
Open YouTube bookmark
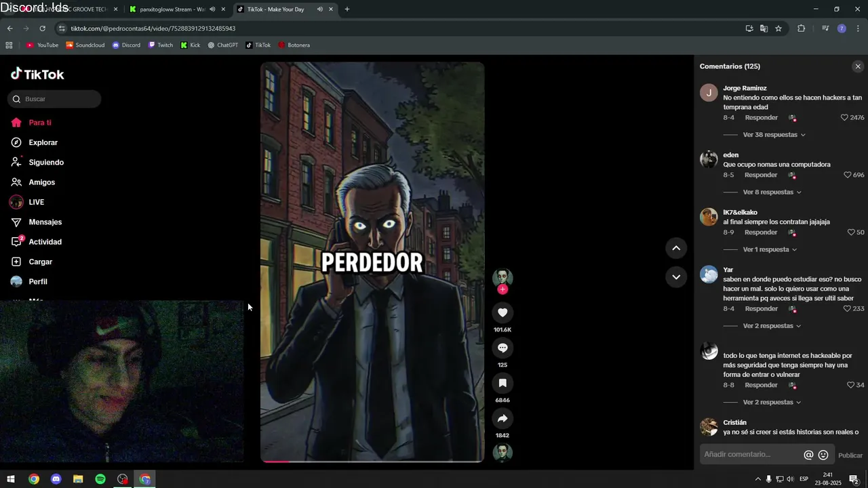(x=42, y=45)
